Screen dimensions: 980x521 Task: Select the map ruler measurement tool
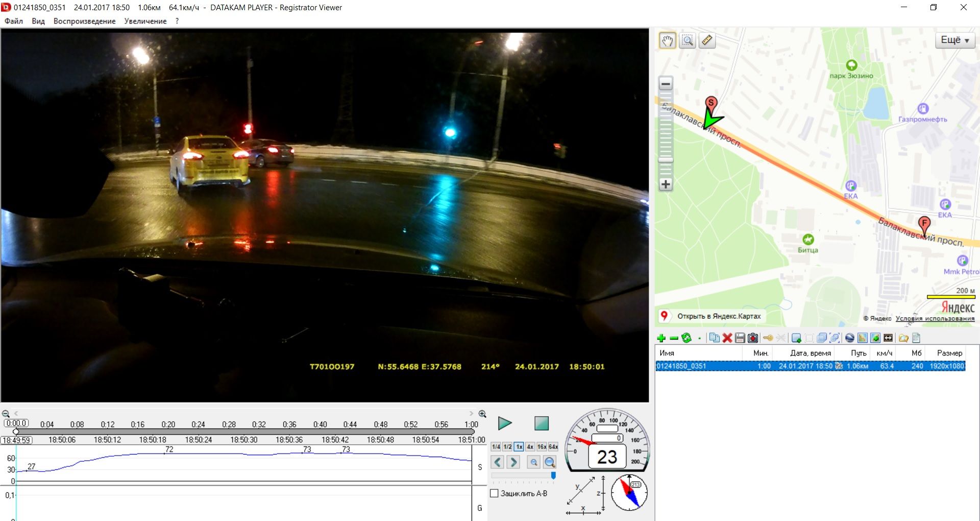coord(707,40)
